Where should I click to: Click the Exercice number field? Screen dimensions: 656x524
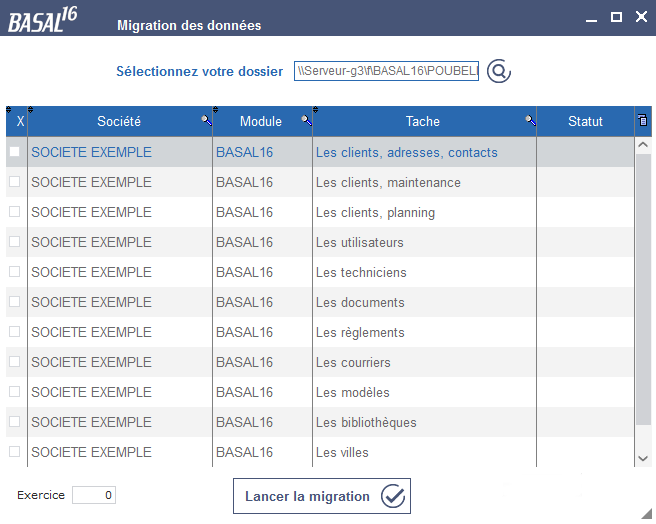click(94, 495)
